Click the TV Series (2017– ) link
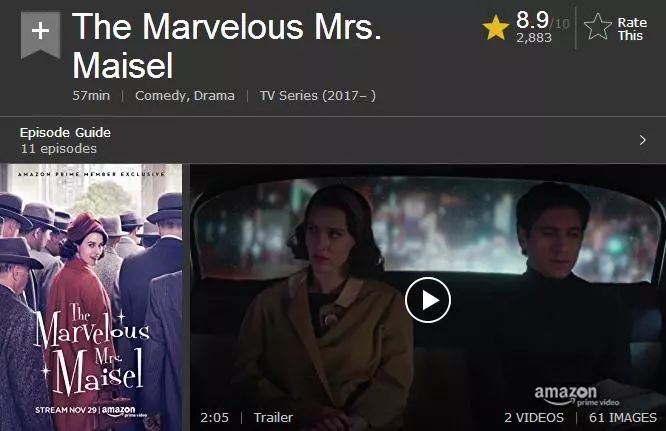The image size is (666, 431). (x=318, y=96)
